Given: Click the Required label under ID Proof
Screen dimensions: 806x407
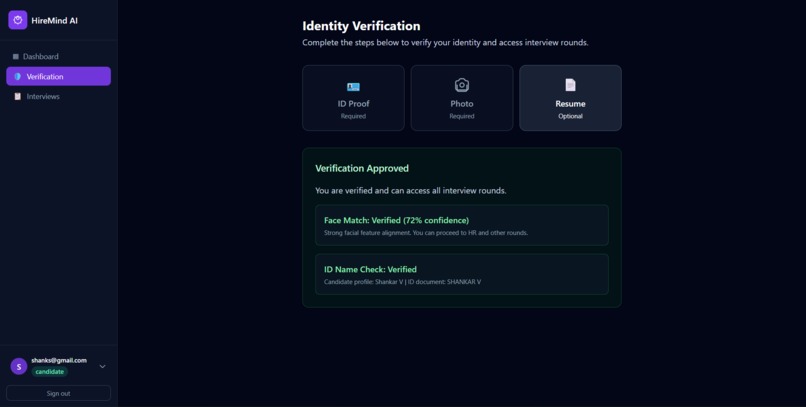Looking at the screenshot, I should 353,116.
